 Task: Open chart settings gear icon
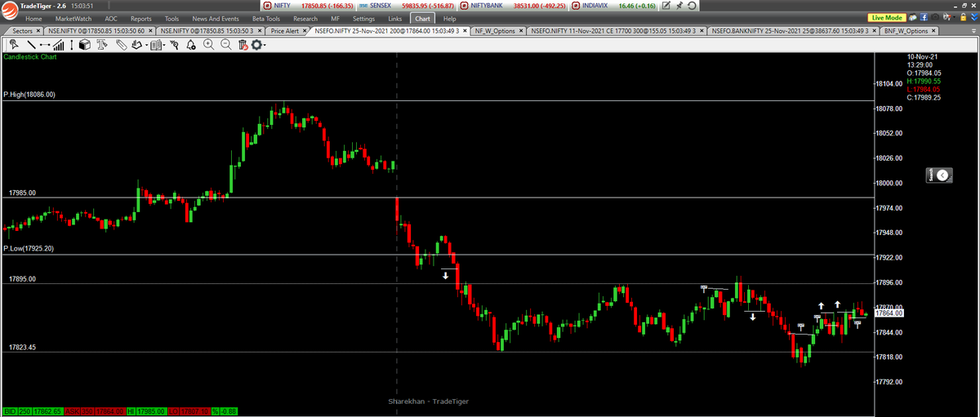coord(258,44)
